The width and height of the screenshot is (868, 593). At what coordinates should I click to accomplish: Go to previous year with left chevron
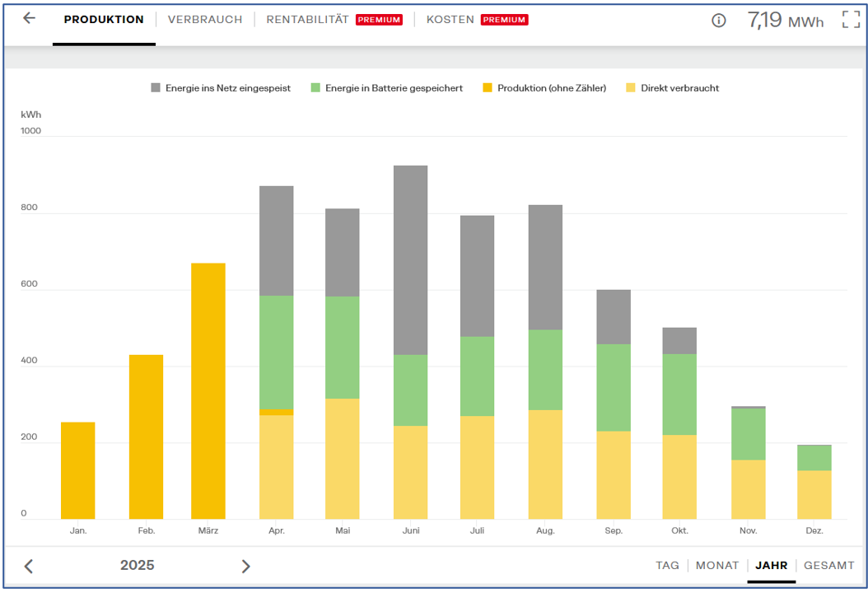tap(29, 566)
